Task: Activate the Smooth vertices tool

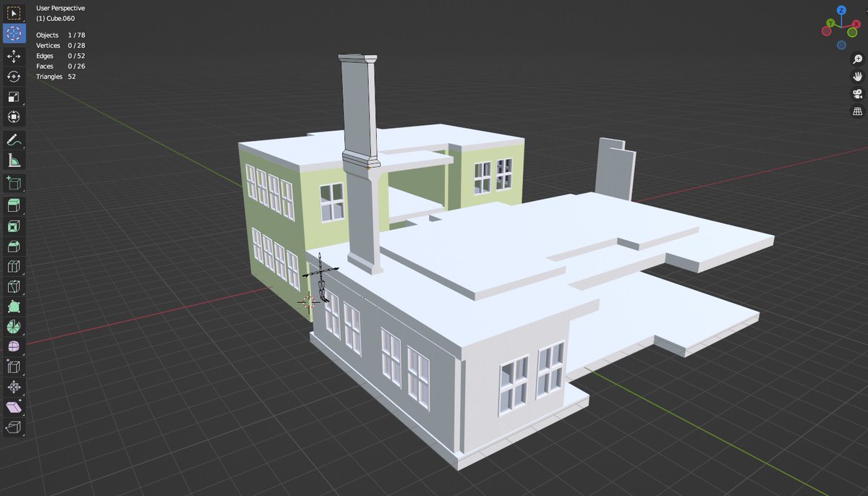Action: pyautogui.click(x=14, y=347)
